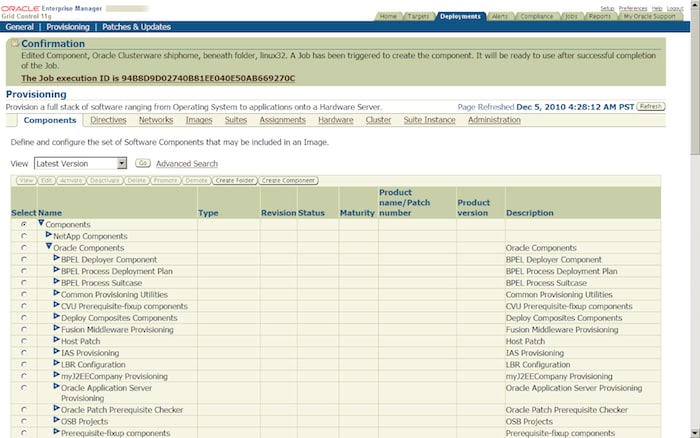Select the Host Patch radio button
The width and height of the screenshot is (700, 438).
point(24,341)
